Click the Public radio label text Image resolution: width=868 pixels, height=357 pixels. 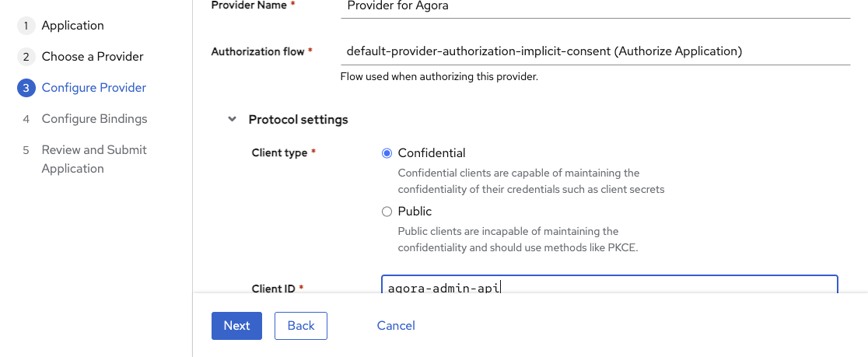[x=414, y=212]
